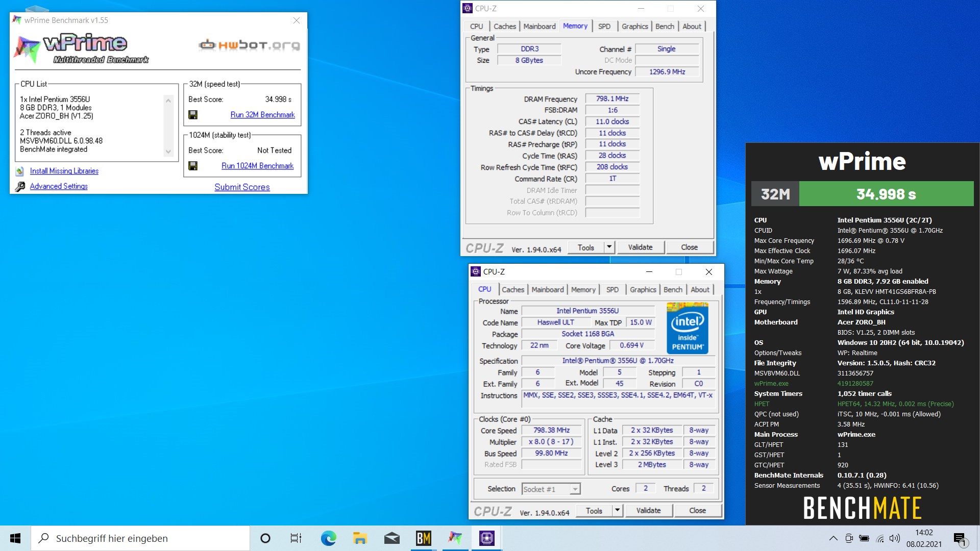The image size is (980, 551).
Task: Open the Windows Start menu
Action: 15,538
